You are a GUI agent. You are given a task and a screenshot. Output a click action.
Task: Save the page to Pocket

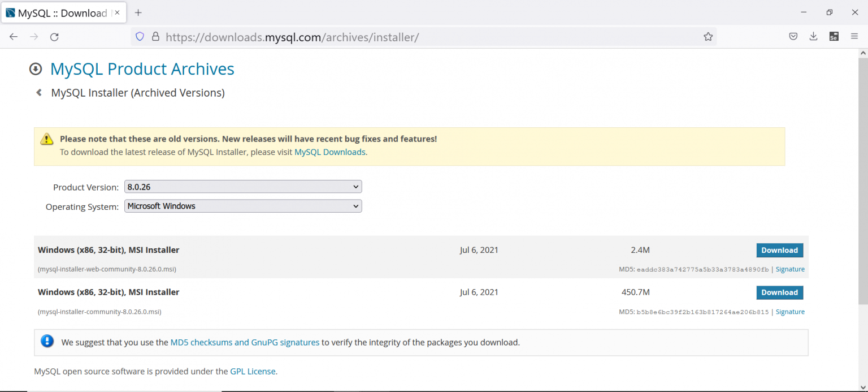tap(793, 36)
